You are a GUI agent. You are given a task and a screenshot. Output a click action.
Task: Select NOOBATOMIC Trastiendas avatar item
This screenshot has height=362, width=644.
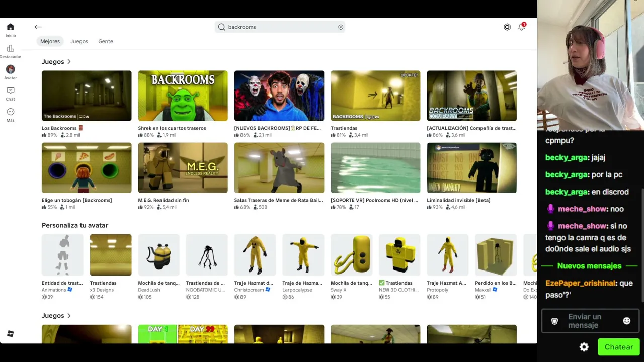[x=207, y=255]
